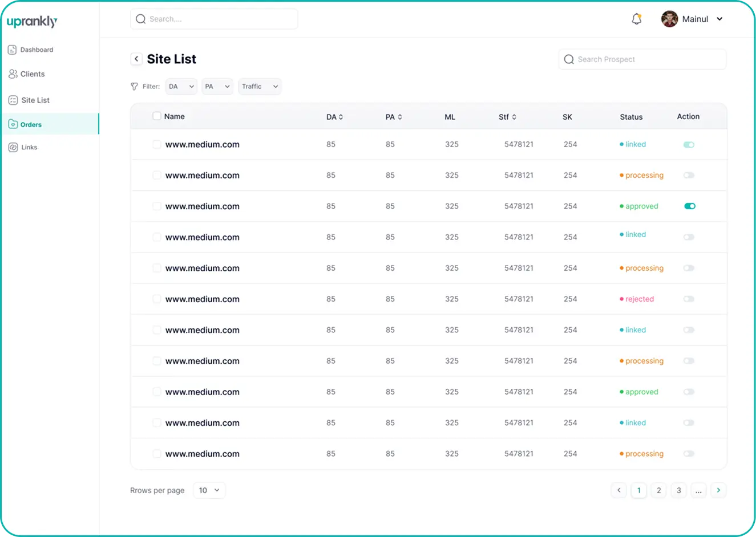Sort by Stf column arrows
This screenshot has width=756, height=537.
[x=514, y=117]
